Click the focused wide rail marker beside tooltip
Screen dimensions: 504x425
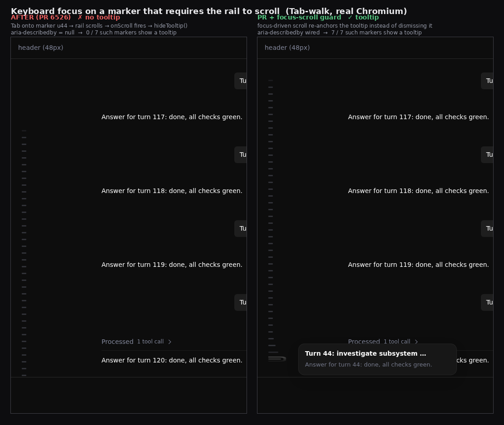(x=277, y=359)
